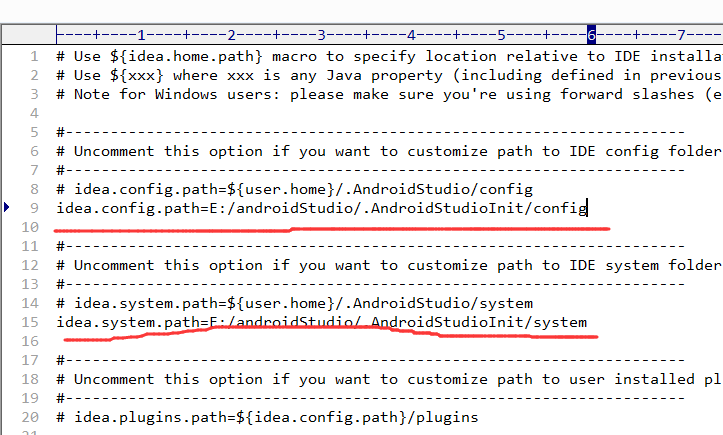Viewport: 723px width, 435px height.
Task: Click line number 20 in gutter
Action: tap(30, 417)
